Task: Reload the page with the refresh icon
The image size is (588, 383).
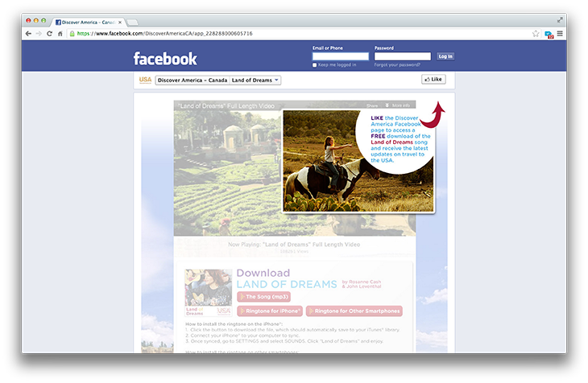Action: [x=49, y=34]
